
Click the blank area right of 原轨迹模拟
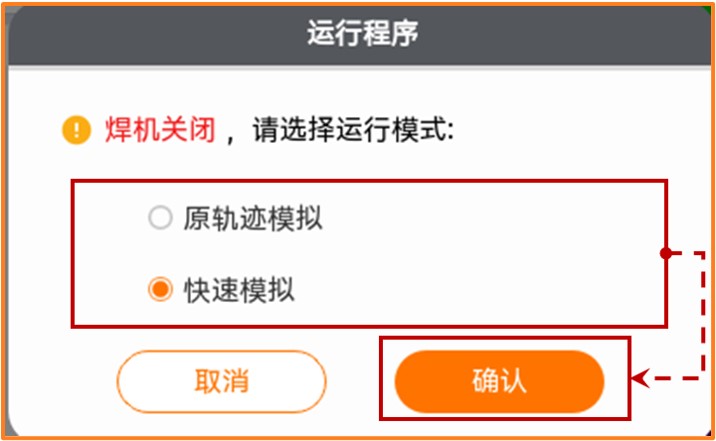[x=493, y=218]
